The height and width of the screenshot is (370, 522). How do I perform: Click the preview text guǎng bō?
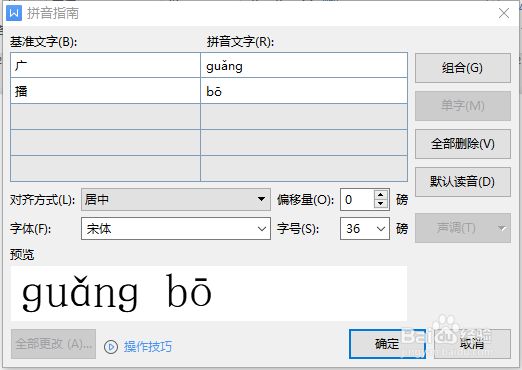[x=117, y=293]
